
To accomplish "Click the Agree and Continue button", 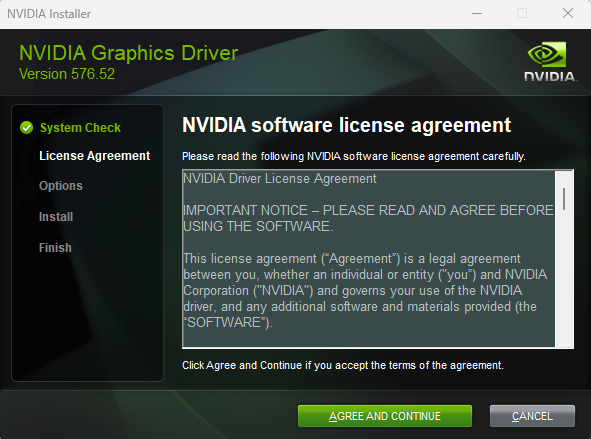I will [384, 416].
